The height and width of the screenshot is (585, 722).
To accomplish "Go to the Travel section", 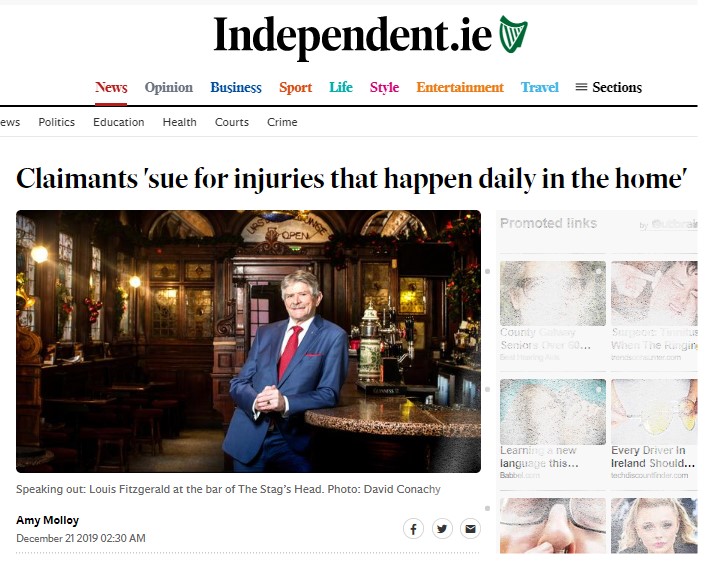I will 539,87.
